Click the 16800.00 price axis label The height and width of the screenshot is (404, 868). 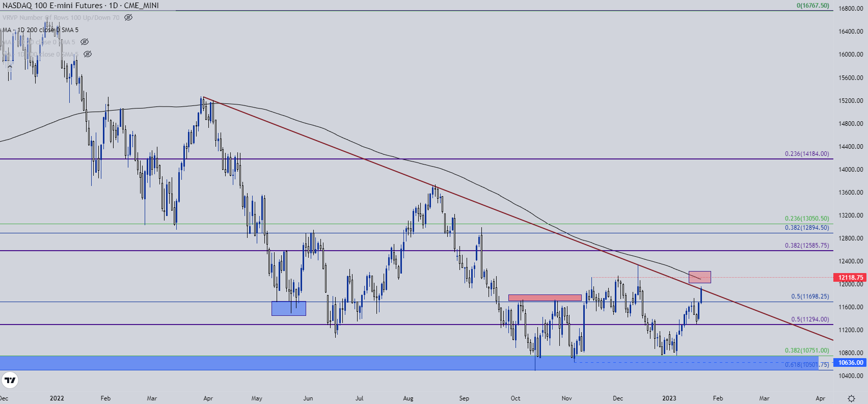point(850,9)
